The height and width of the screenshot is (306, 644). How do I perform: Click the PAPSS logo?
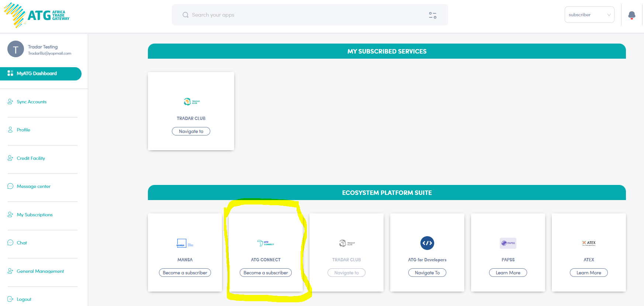click(508, 243)
